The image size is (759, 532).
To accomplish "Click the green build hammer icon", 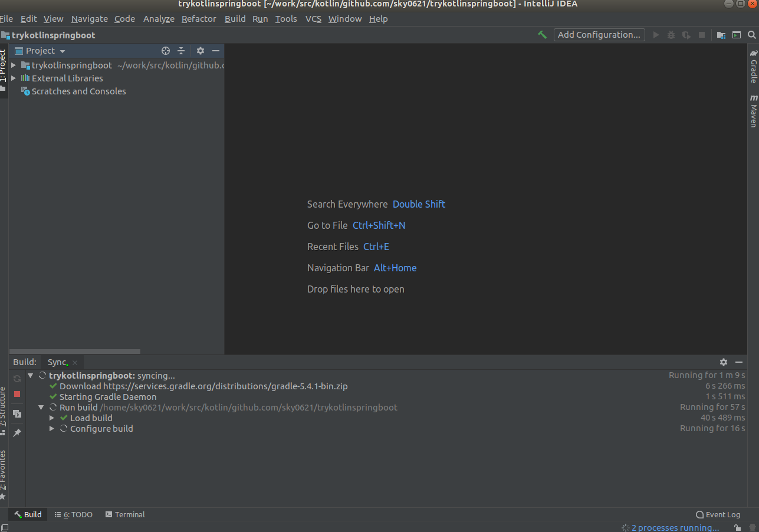I will (542, 35).
